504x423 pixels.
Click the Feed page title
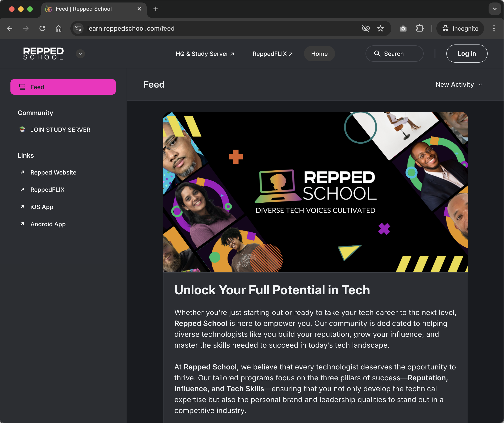point(154,84)
